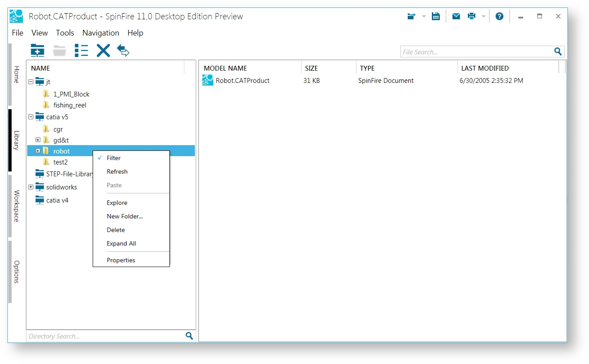Click the SpinFire Document type cell
The image size is (589, 364).
386,81
